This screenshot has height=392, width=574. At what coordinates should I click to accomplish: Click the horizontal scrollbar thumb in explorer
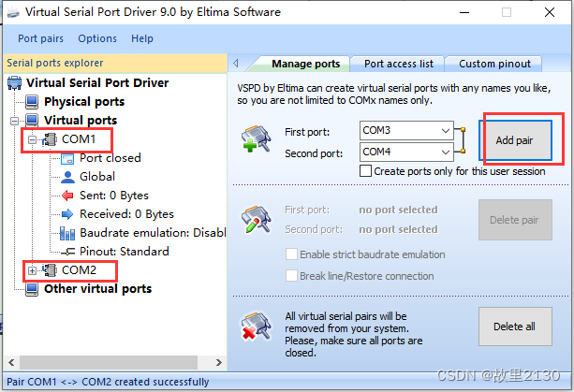tap(109, 362)
